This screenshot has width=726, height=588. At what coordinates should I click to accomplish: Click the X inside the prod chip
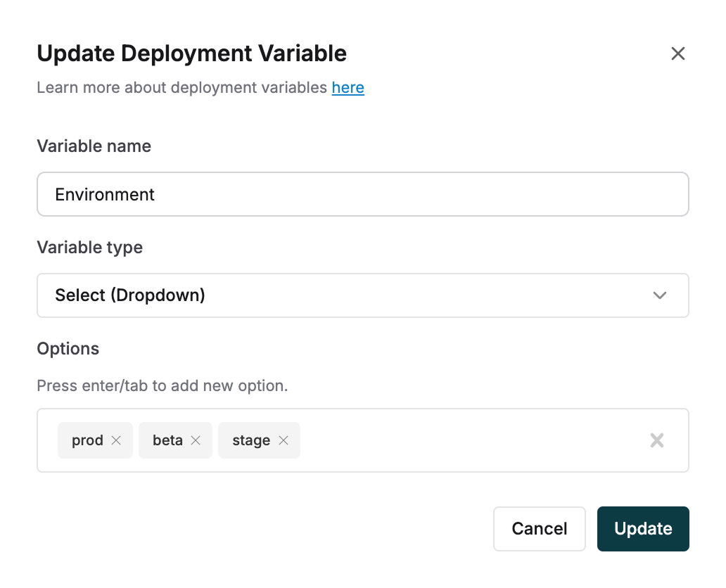tap(115, 440)
